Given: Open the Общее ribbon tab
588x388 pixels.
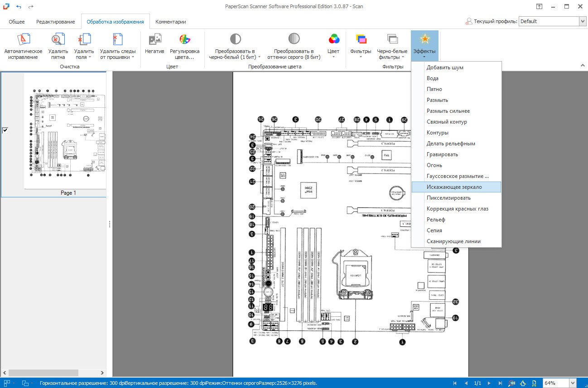Looking at the screenshot, I should point(17,22).
